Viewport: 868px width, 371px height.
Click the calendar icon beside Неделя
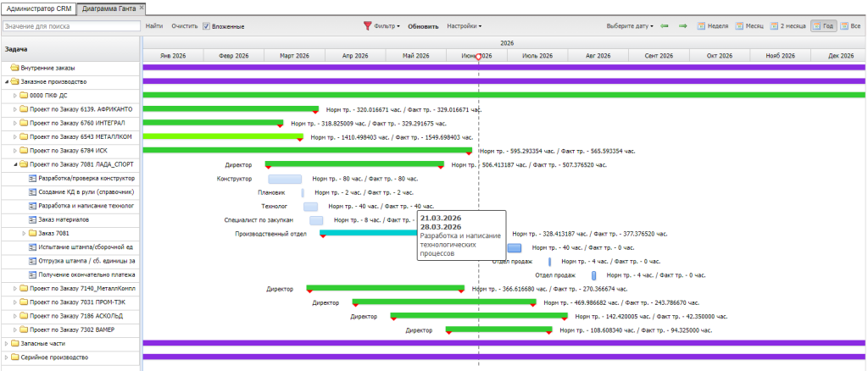(x=701, y=26)
